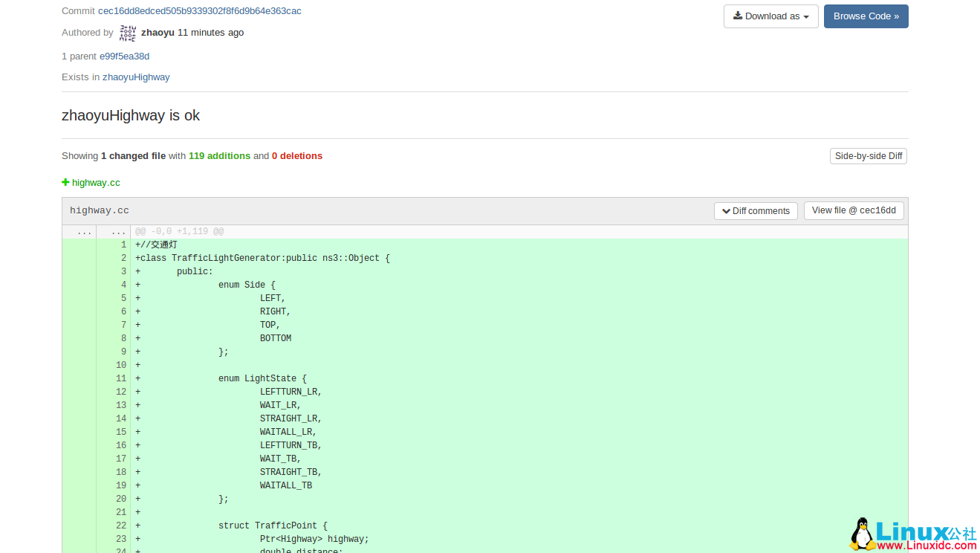Expand the Diff comments panel
This screenshot has width=980, height=553.
point(756,210)
